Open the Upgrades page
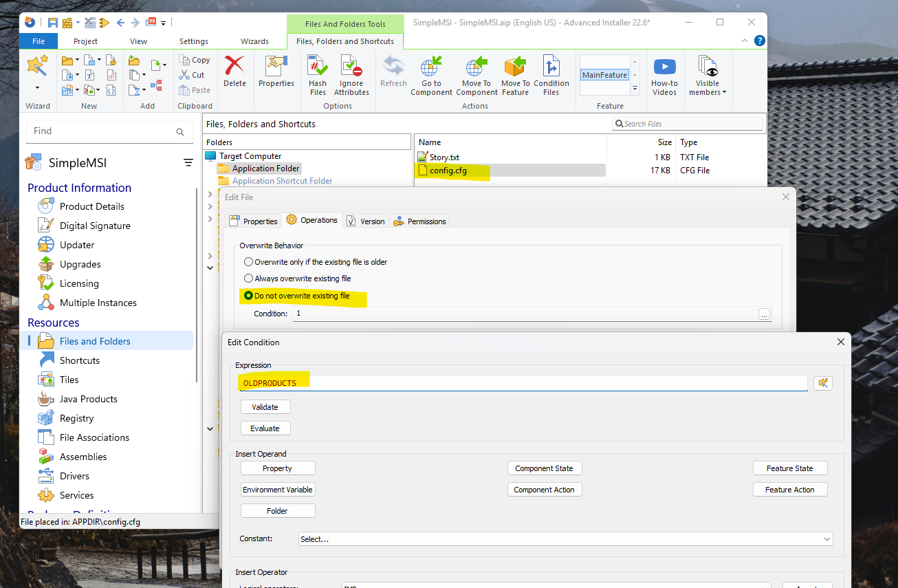Screen dimensions: 898x588 tap(80, 264)
